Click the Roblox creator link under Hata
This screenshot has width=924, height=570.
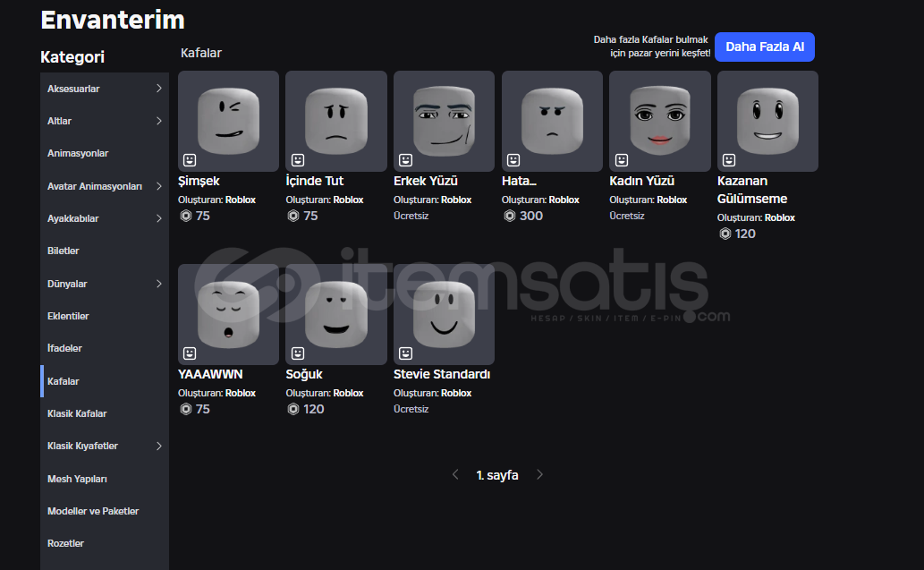(564, 200)
